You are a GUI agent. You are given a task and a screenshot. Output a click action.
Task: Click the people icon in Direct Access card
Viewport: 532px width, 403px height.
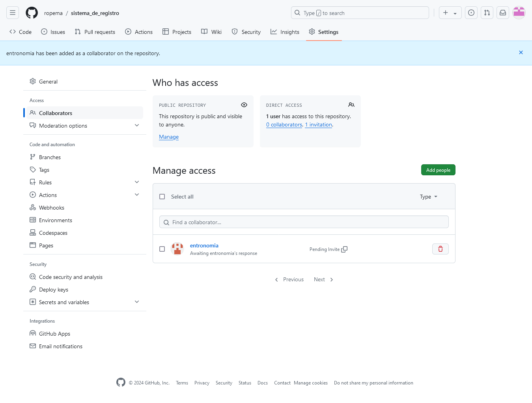click(351, 105)
